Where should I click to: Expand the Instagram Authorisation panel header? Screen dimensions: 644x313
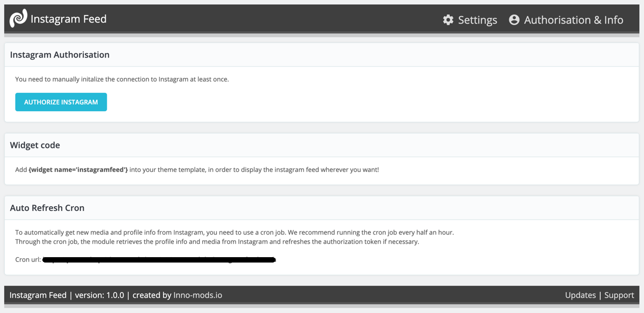coord(60,54)
